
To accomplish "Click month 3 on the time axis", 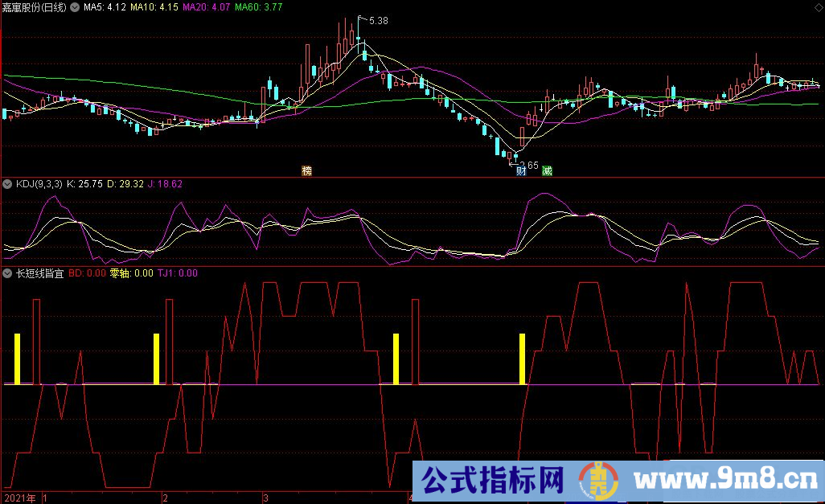I will [265, 498].
